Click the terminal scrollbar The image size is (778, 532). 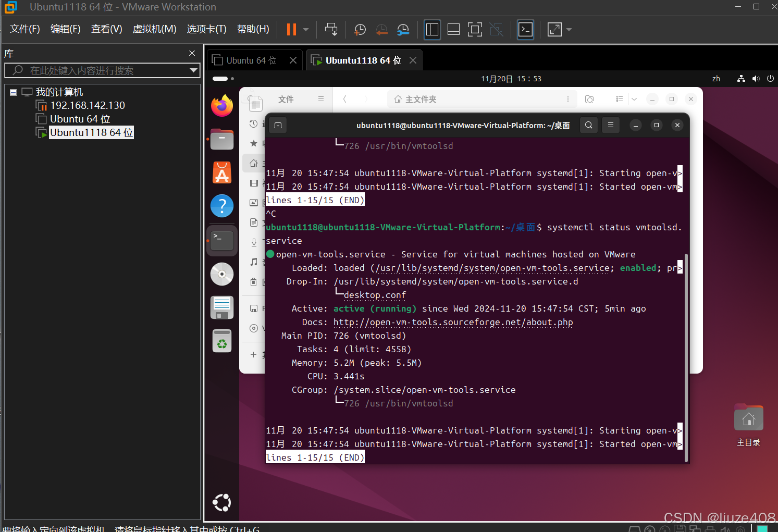point(686,357)
